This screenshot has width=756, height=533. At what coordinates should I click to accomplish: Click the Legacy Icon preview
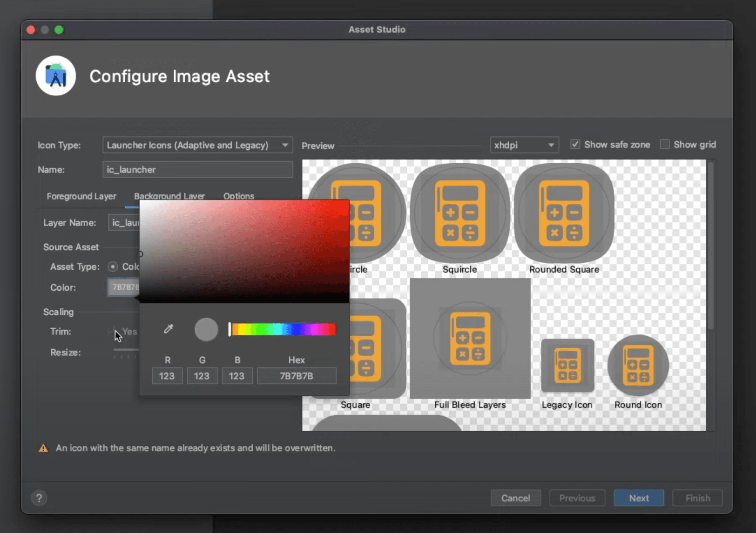tap(567, 366)
